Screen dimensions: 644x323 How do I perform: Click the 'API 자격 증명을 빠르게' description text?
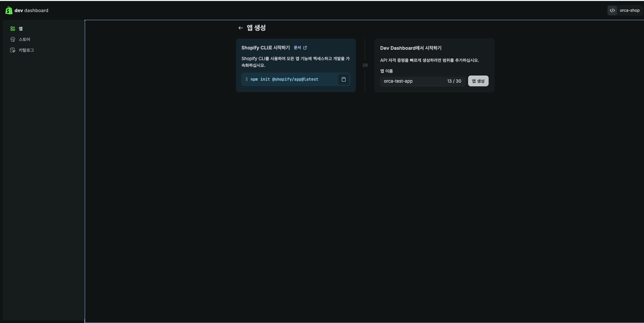pyautogui.click(x=430, y=60)
